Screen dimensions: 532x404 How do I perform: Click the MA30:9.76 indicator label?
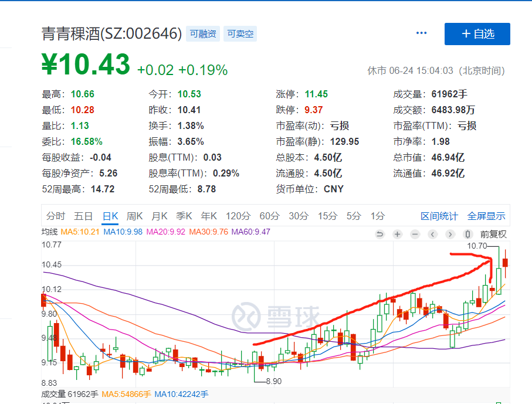coord(209,232)
